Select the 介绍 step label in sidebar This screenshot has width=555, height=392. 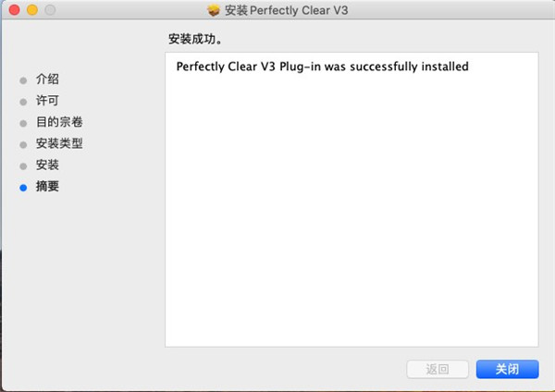(x=47, y=80)
